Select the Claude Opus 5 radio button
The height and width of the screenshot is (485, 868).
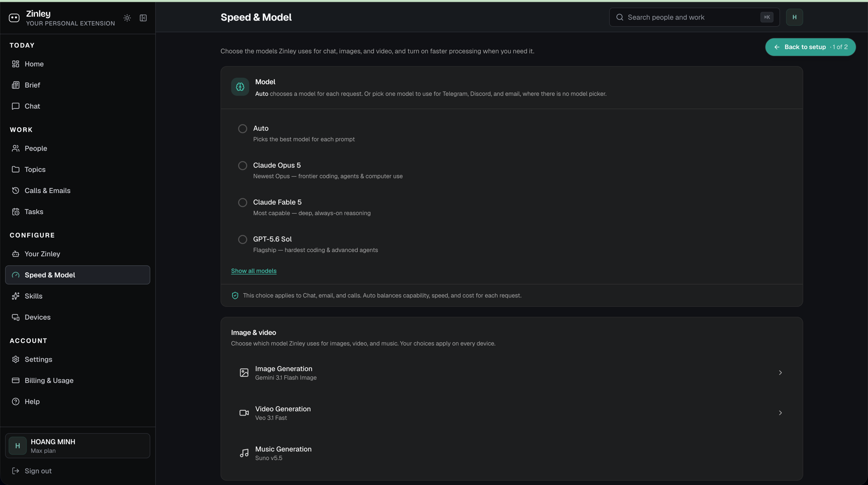click(x=243, y=165)
